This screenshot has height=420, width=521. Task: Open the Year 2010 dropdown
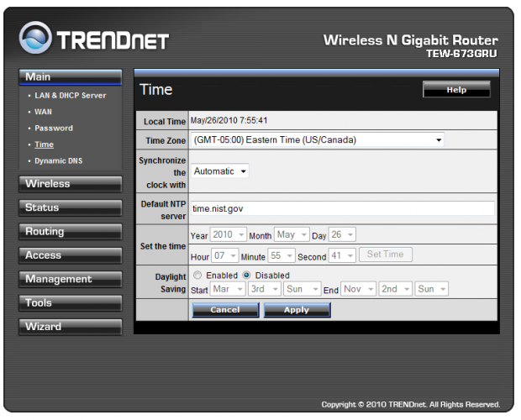point(229,234)
